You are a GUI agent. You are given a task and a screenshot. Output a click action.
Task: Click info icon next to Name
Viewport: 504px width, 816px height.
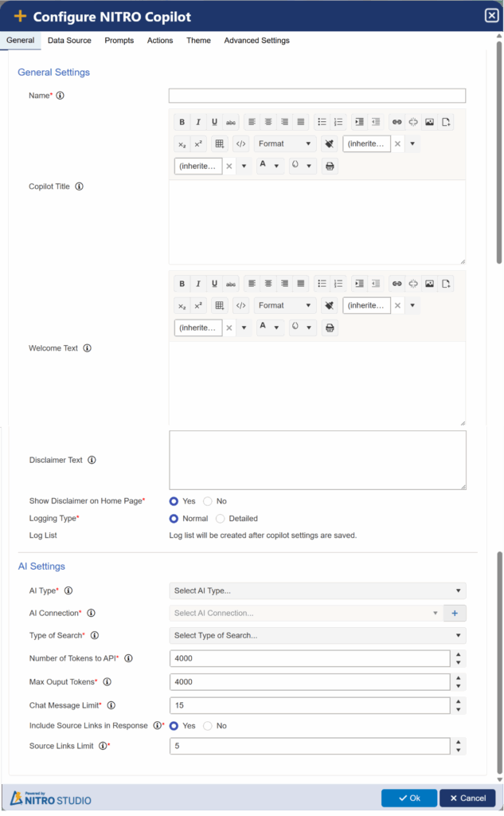tap(61, 96)
